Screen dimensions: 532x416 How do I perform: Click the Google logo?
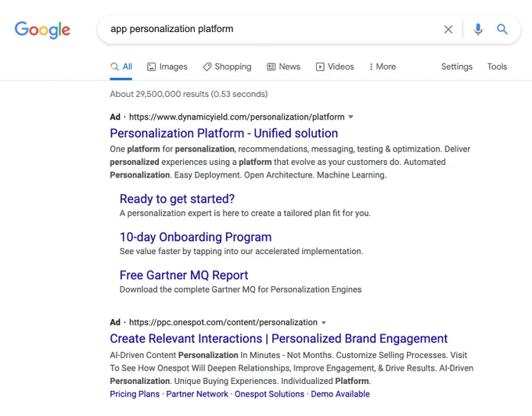click(42, 30)
